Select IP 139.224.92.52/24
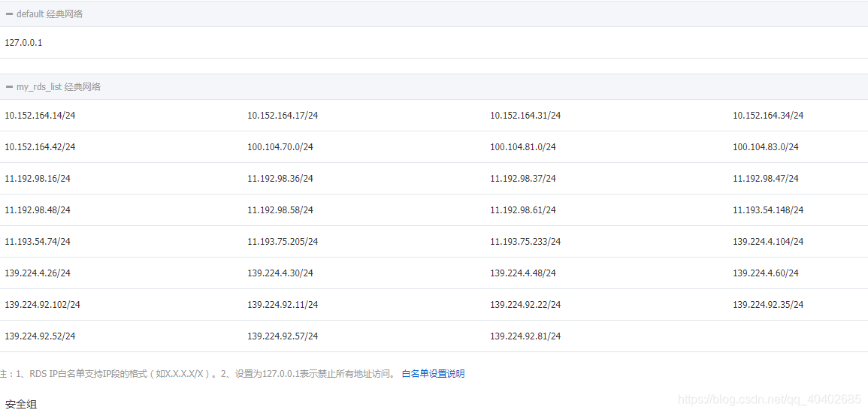 pyautogui.click(x=40, y=336)
